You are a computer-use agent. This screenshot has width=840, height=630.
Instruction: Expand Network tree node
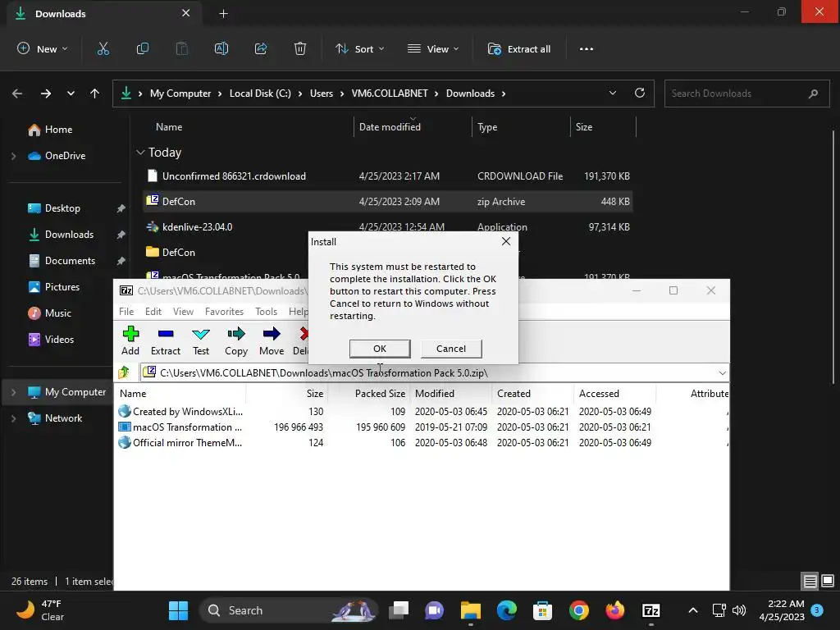click(13, 418)
